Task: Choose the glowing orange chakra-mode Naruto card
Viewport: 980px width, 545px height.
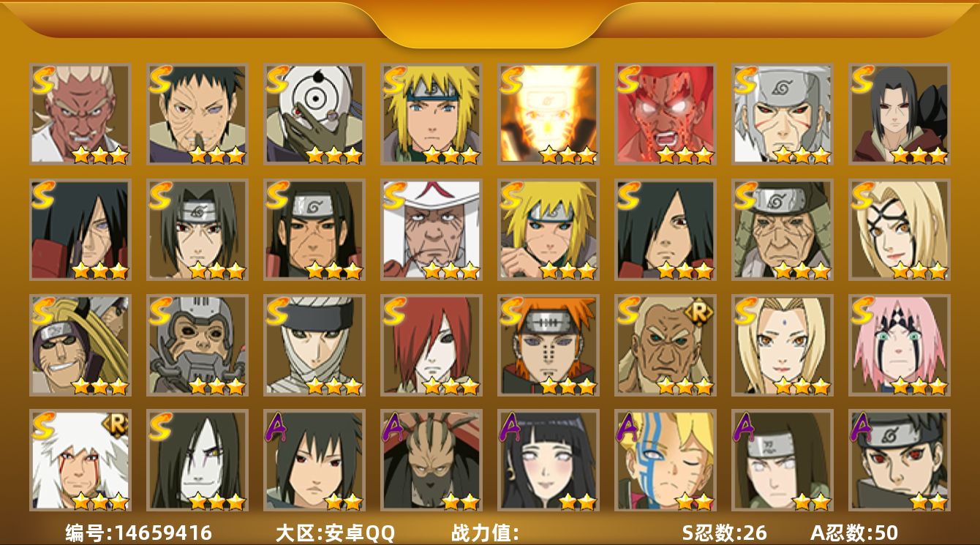Action: (549, 114)
